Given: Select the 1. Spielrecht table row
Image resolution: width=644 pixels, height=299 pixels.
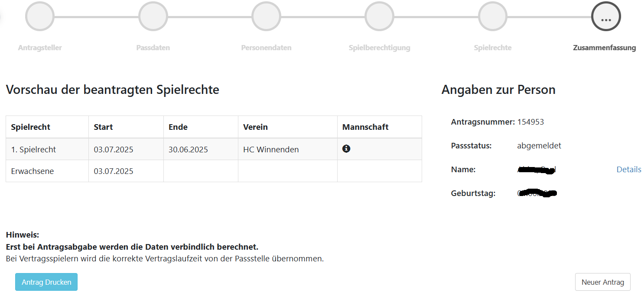Looking at the screenshot, I should (x=33, y=150).
